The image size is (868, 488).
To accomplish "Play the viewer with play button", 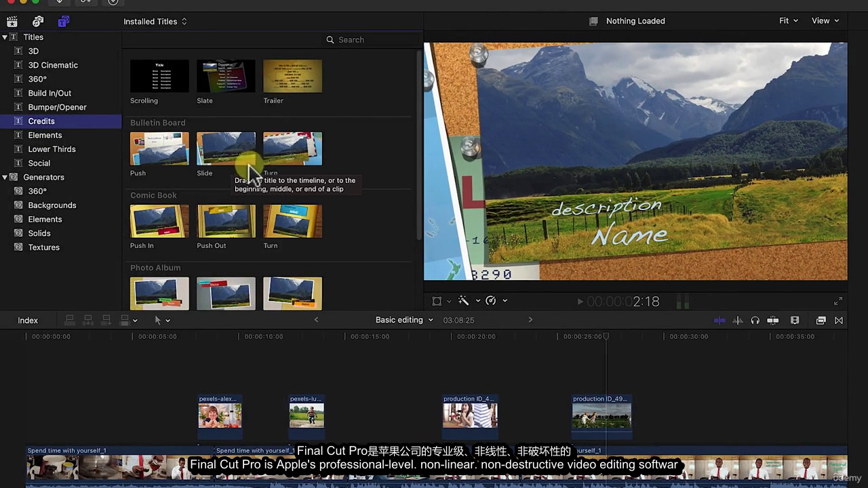I will [x=580, y=302].
